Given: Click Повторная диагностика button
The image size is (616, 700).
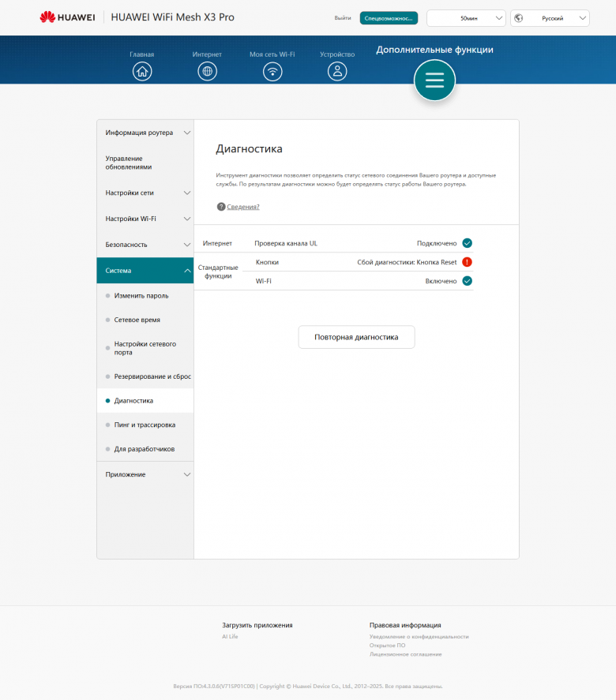Looking at the screenshot, I should (356, 337).
